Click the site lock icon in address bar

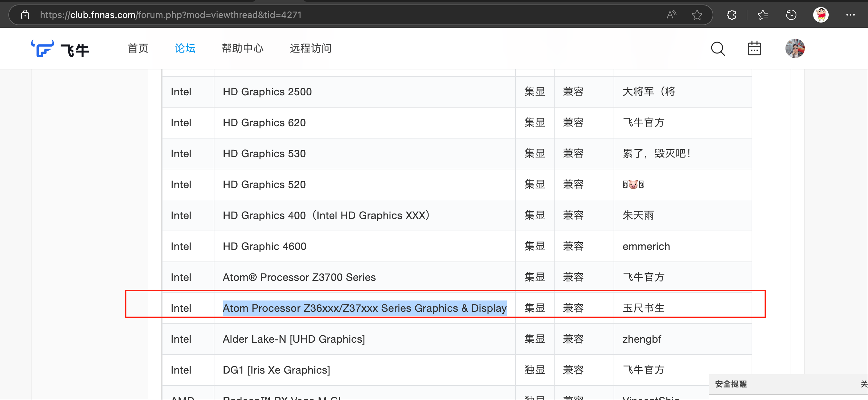pyautogui.click(x=25, y=15)
